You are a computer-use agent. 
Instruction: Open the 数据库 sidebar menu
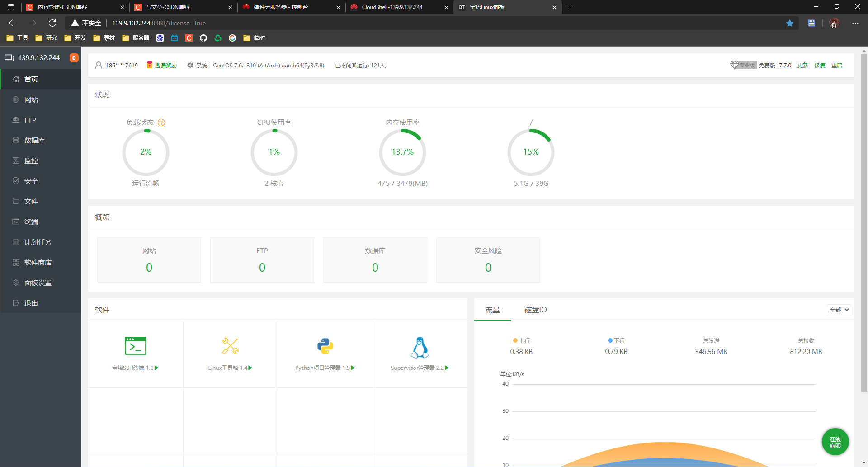click(x=41, y=140)
